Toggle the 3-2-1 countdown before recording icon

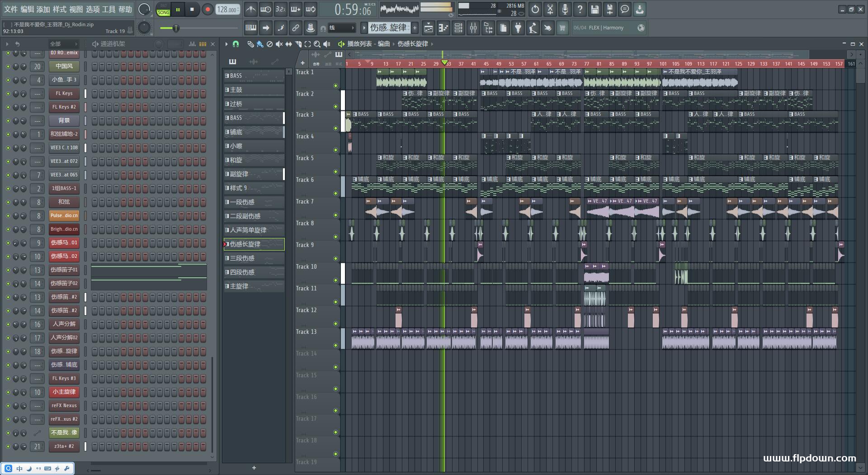[280, 9]
